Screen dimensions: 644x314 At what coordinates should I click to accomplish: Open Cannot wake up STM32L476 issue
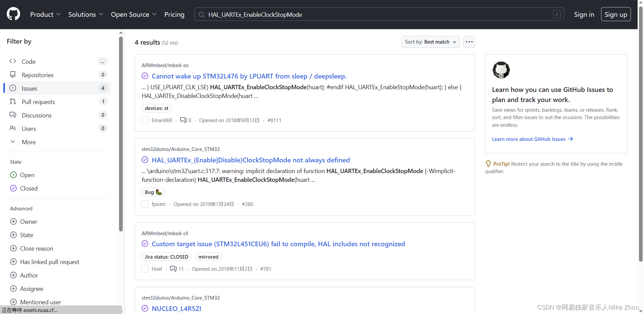click(x=249, y=76)
